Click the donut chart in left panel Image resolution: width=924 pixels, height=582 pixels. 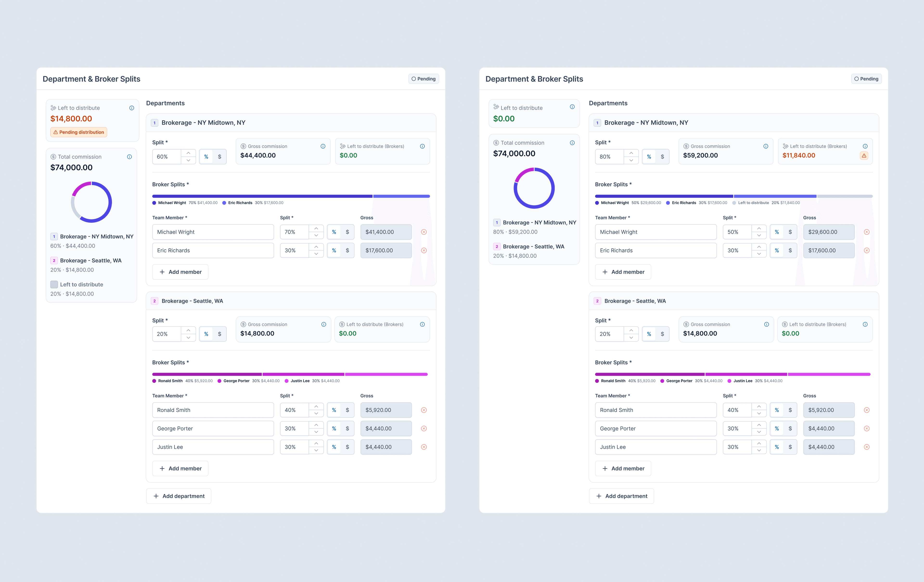tap(91, 202)
